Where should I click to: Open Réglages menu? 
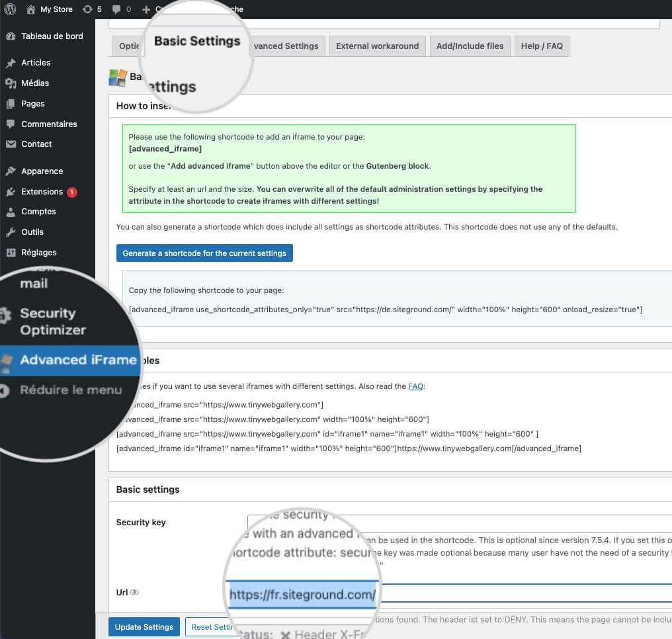(x=39, y=253)
